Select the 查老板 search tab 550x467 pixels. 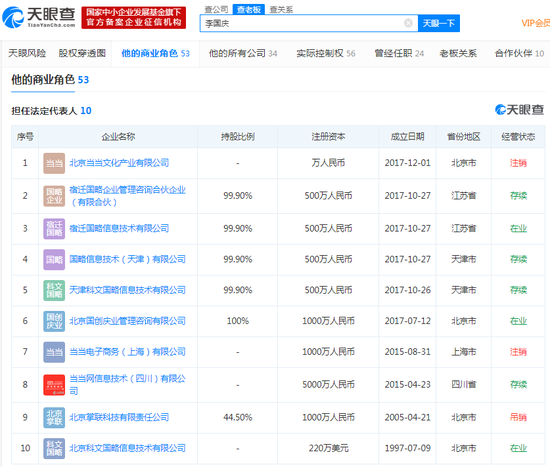(249, 9)
